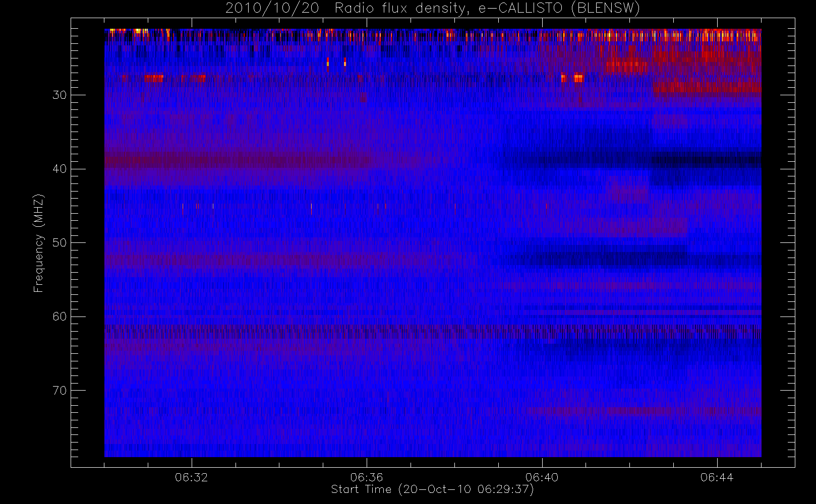Click the "Start Time (20-Oct-10 06:29:37)" axis label
This screenshot has height=504, width=816.
(432, 489)
